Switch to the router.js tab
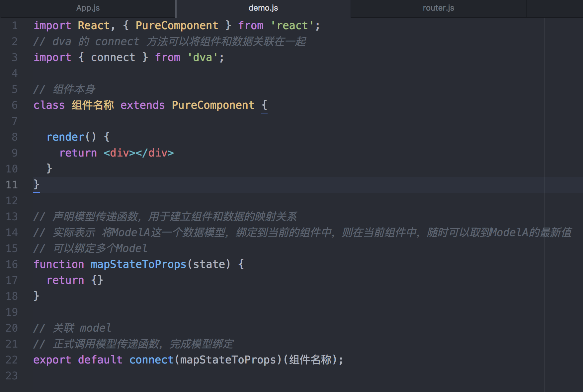 [x=438, y=8]
